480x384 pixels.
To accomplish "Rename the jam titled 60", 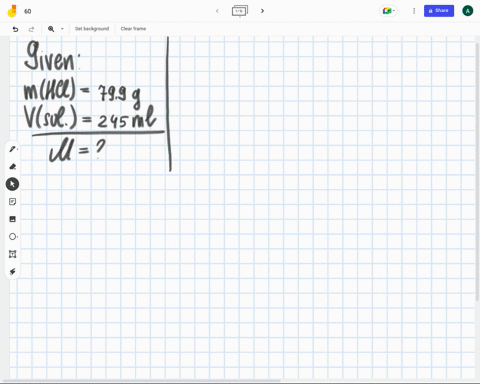I will [28, 11].
